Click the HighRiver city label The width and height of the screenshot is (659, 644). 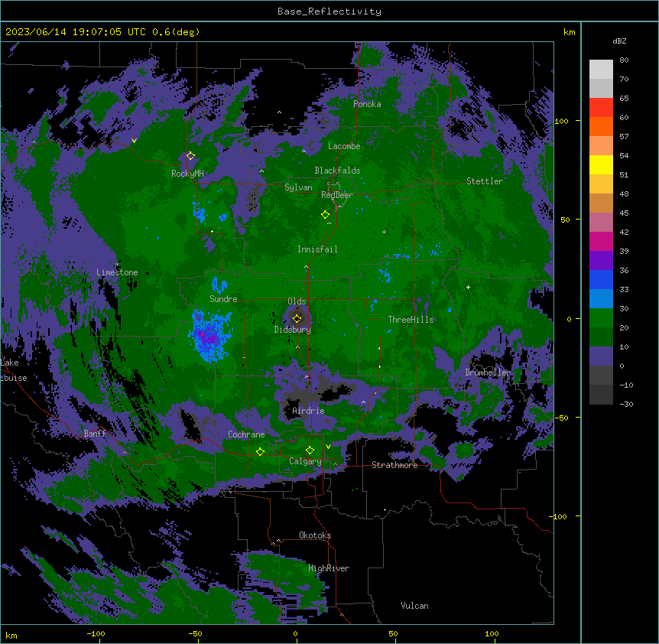(329, 568)
